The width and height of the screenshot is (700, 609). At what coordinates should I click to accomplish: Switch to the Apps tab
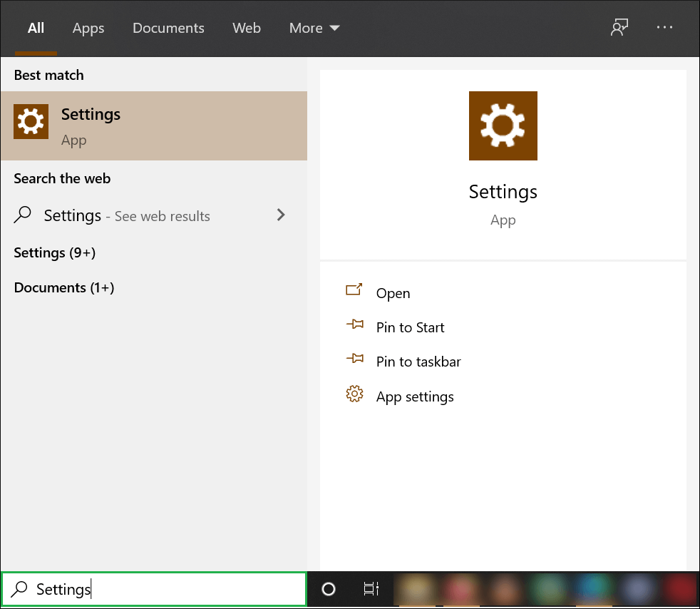88,28
